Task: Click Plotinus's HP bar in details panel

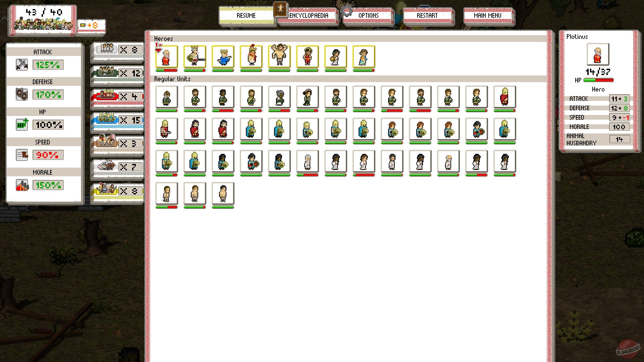Action: coord(598,80)
